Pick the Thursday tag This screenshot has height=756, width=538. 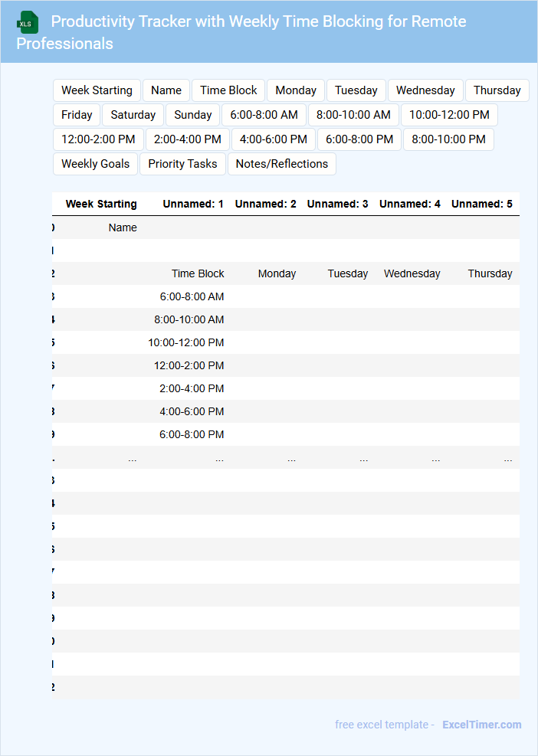point(497,90)
